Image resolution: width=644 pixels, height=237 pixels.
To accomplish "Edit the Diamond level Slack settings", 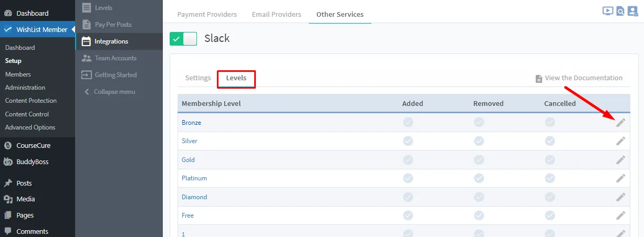I will coord(621,197).
